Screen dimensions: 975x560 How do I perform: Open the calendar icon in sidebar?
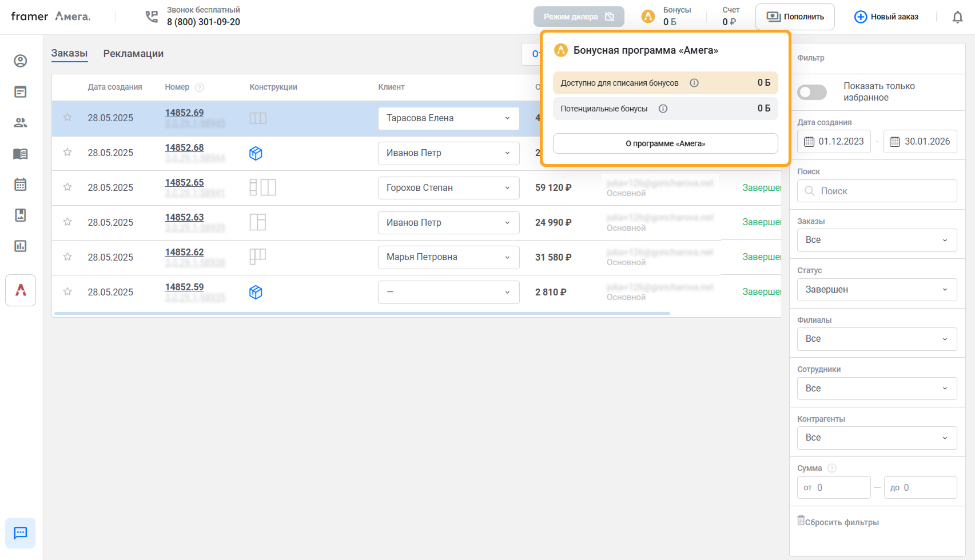point(21,185)
